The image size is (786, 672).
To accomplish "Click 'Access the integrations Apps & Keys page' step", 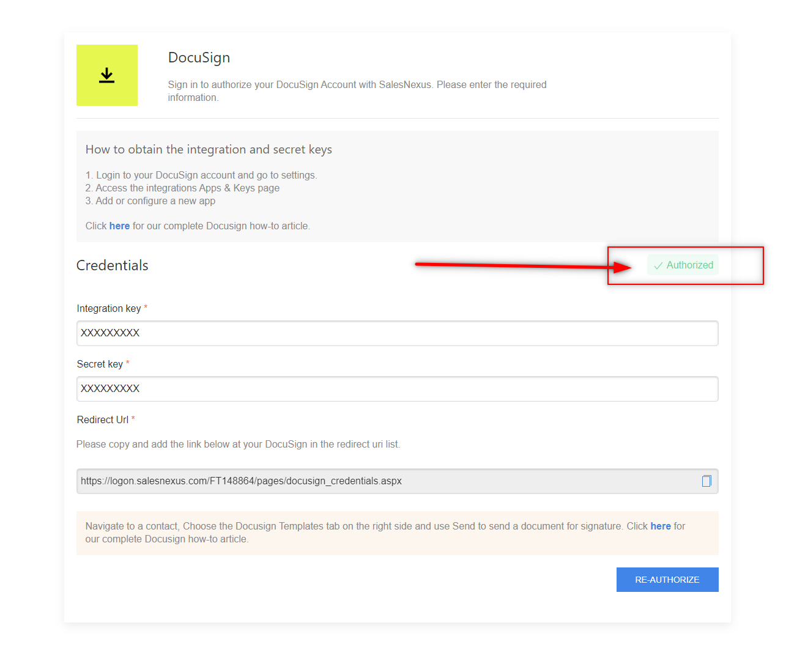I will coord(182,188).
